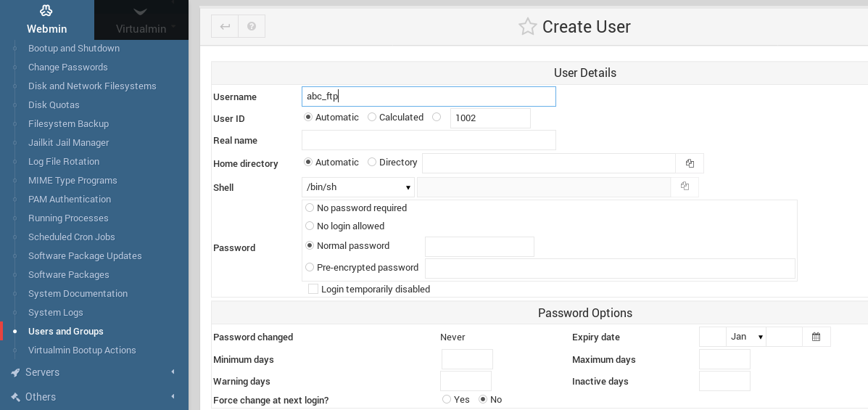This screenshot has width=868, height=410.
Task: Open the expiry month Jan dropdown
Action: [745, 337]
